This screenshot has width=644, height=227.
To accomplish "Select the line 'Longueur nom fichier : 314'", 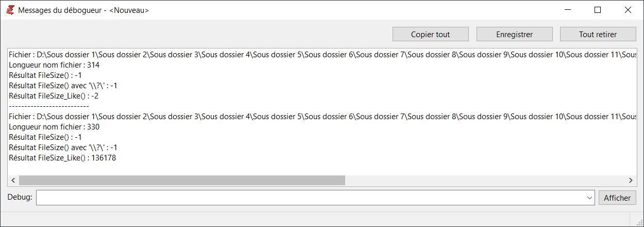I will pyautogui.click(x=54, y=65).
